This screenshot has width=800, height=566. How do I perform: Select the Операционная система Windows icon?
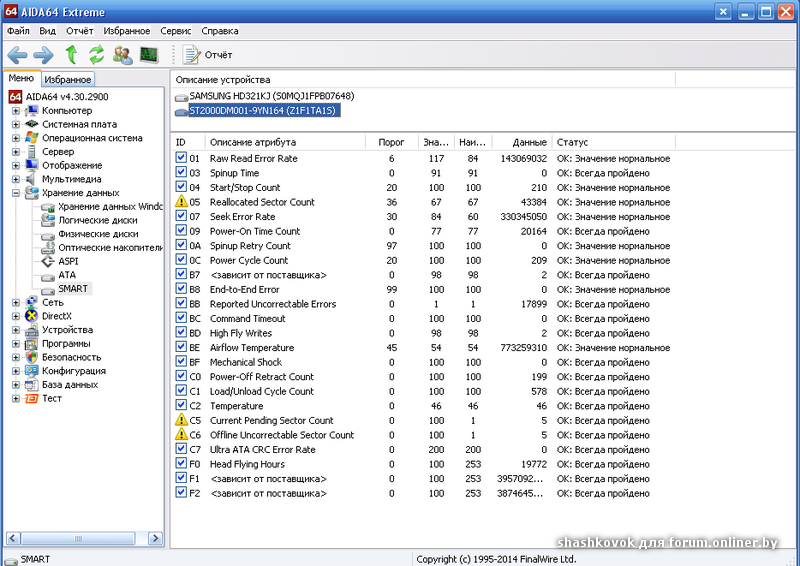(x=32, y=138)
